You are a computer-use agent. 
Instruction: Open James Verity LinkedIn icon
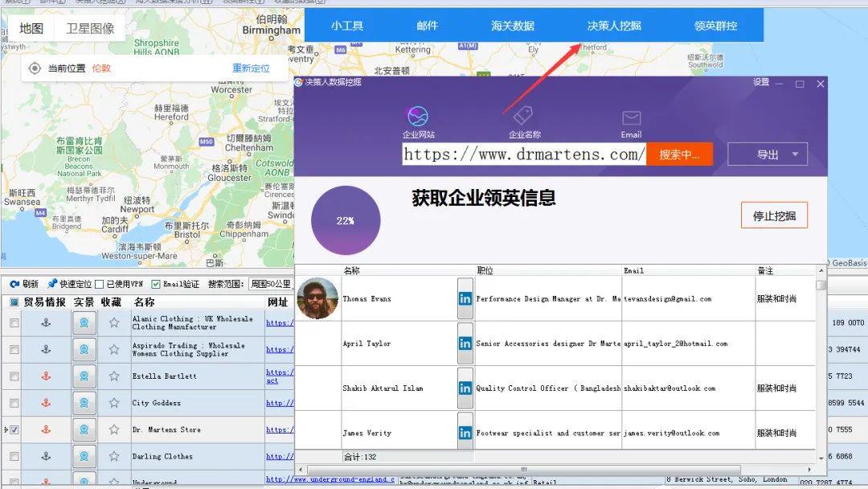[x=465, y=433]
